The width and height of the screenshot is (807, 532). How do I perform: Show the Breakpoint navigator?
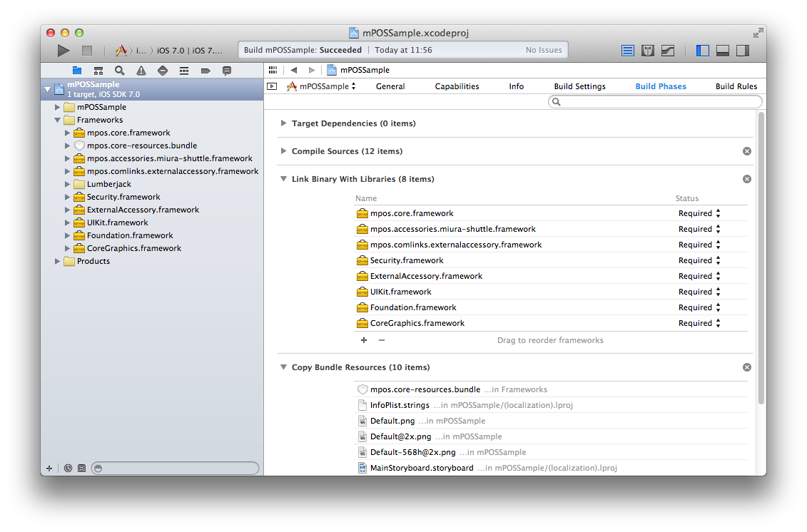coord(205,71)
